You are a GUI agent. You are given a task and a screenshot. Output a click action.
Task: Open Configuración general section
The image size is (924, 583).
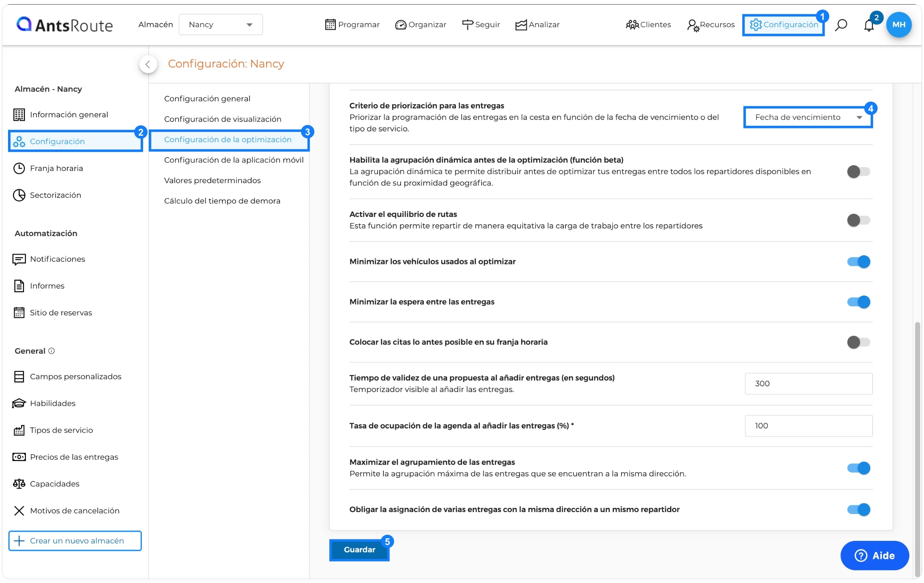point(207,99)
